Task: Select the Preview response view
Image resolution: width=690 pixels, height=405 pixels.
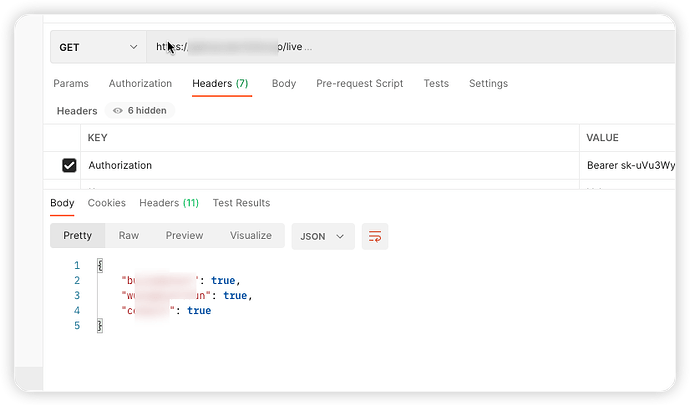Action: coord(184,236)
